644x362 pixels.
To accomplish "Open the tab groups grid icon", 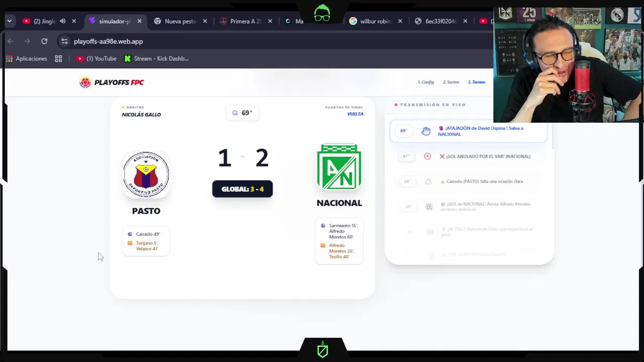I will (58, 58).
